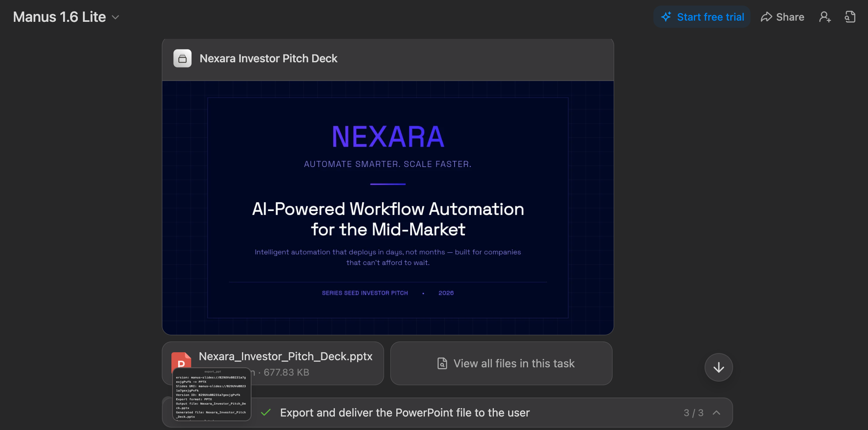Viewport: 868px width, 430px height.
Task: Click the 3 / 3 step counter
Action: [x=693, y=413]
